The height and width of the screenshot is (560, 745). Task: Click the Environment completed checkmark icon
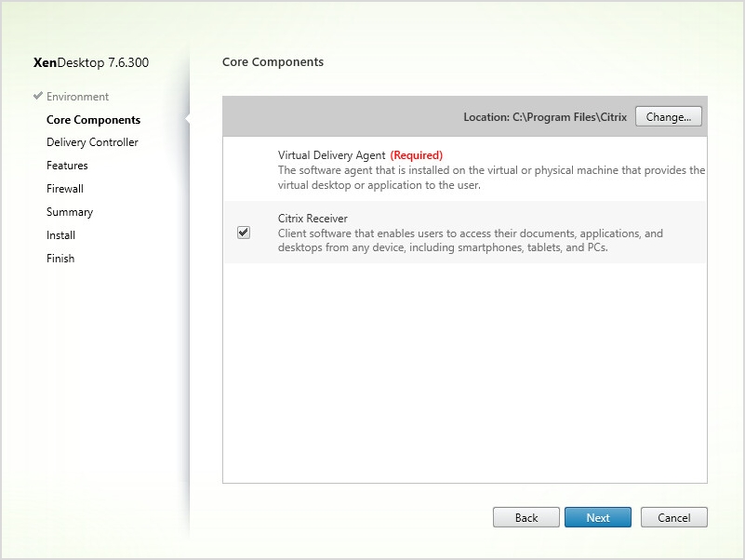click(38, 96)
